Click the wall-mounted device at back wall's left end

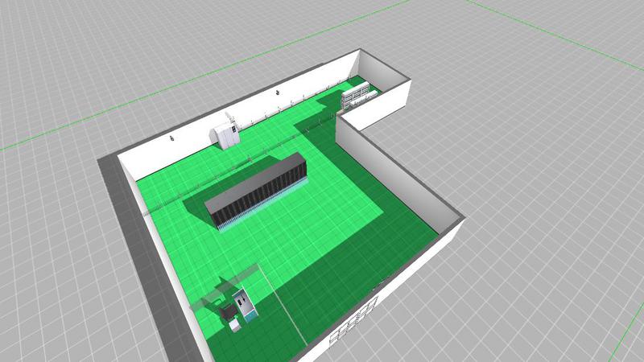point(171,138)
